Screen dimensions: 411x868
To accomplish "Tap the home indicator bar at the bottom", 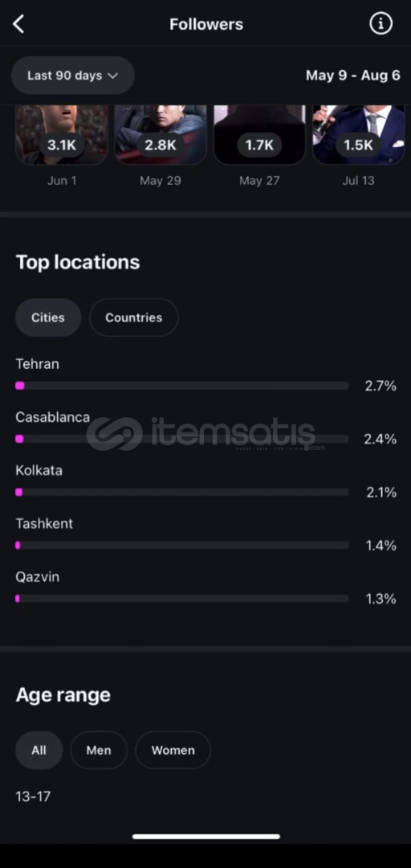I will (205, 837).
